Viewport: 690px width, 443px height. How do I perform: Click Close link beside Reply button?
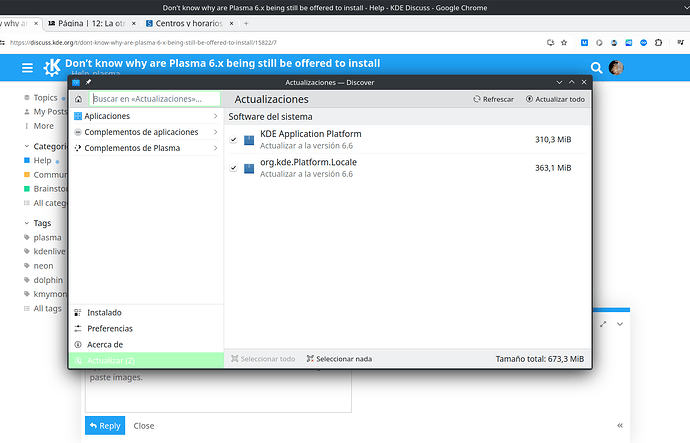144,426
